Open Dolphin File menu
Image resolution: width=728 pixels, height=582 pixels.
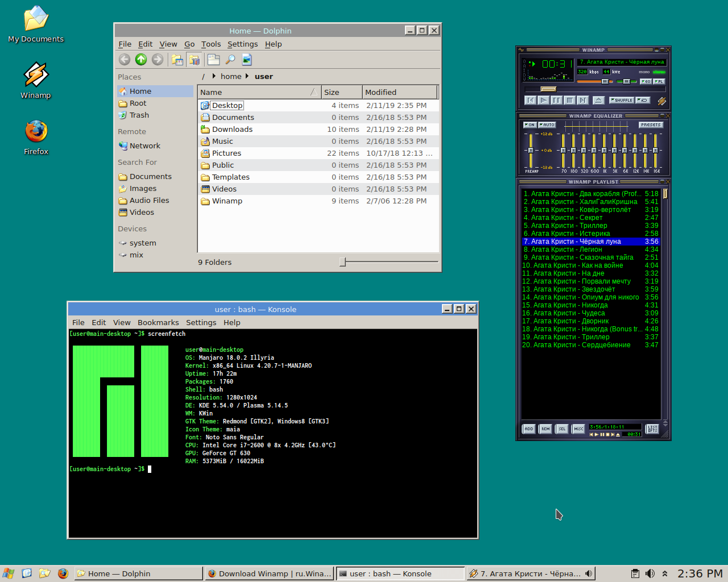[125, 44]
